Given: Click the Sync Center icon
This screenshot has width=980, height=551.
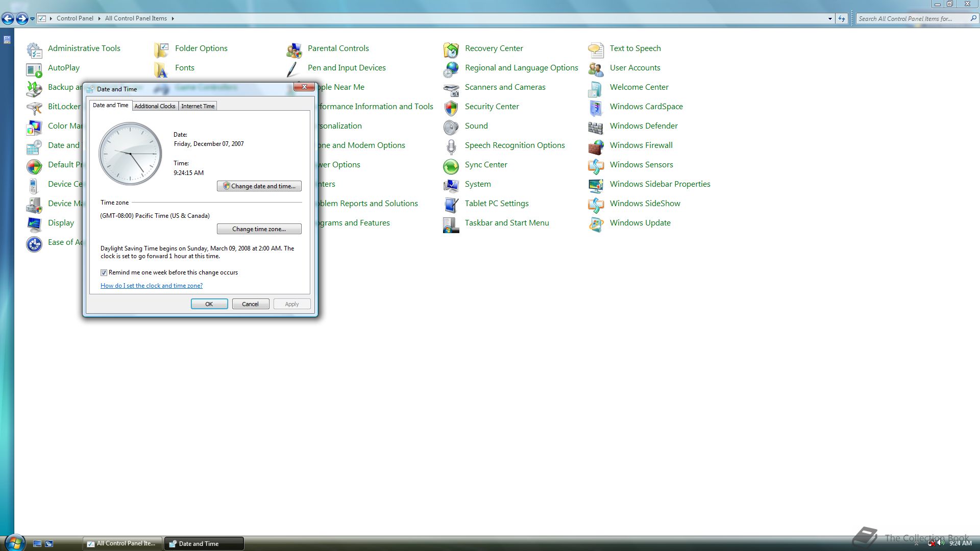Looking at the screenshot, I should (451, 166).
